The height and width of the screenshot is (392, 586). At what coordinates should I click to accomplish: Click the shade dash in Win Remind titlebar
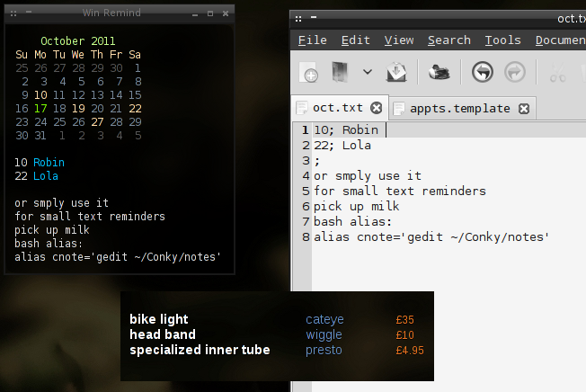coord(29,13)
